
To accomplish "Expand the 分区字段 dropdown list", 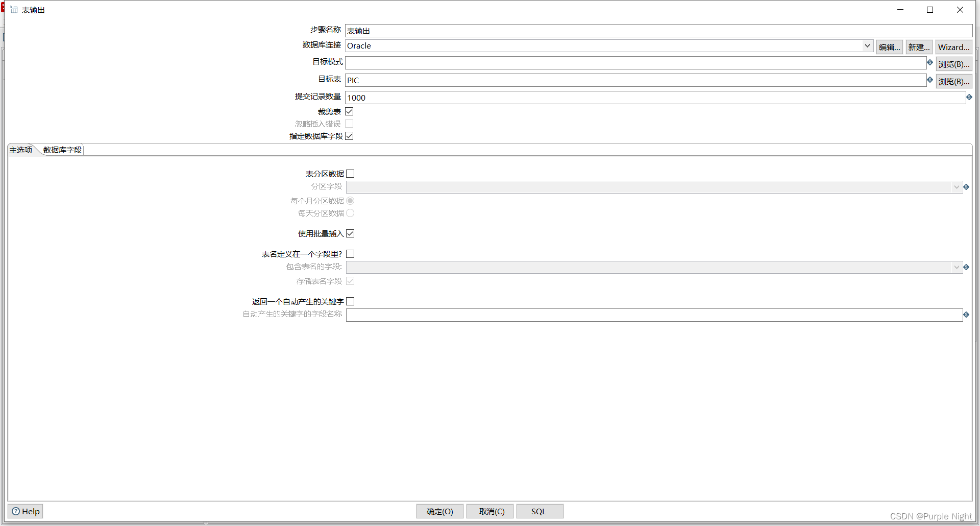I will 955,187.
